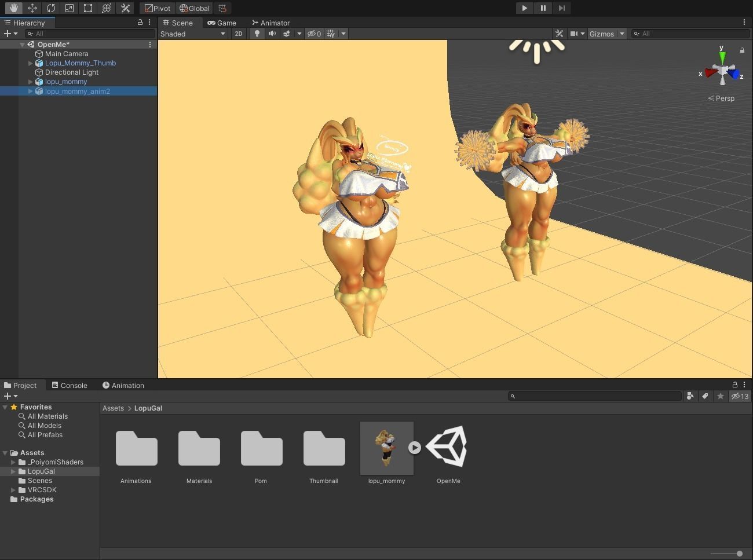Step one frame forward

pos(561,8)
